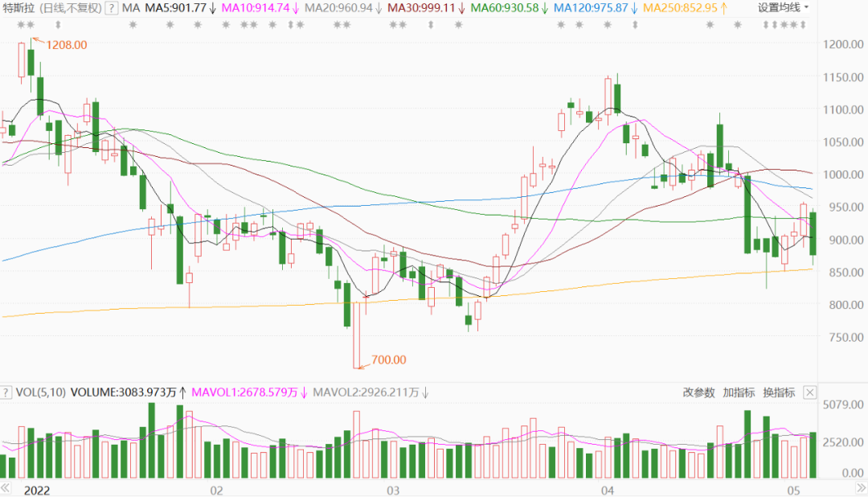Click the 750.00 price axis label
Screen dimensions: 868x497
pos(846,338)
